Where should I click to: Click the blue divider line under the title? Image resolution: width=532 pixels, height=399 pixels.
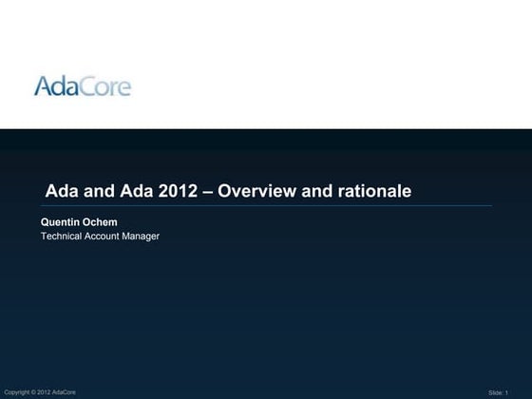(266, 205)
